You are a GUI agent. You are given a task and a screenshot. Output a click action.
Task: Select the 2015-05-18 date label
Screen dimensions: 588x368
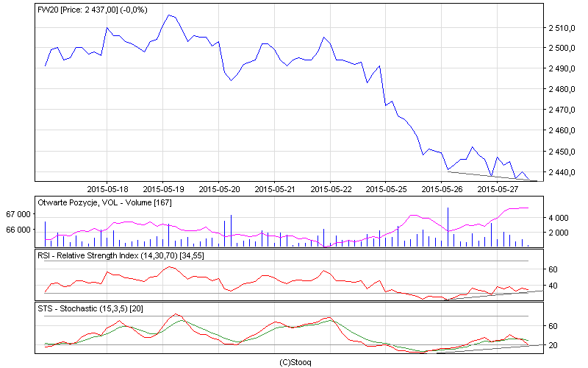(107, 188)
